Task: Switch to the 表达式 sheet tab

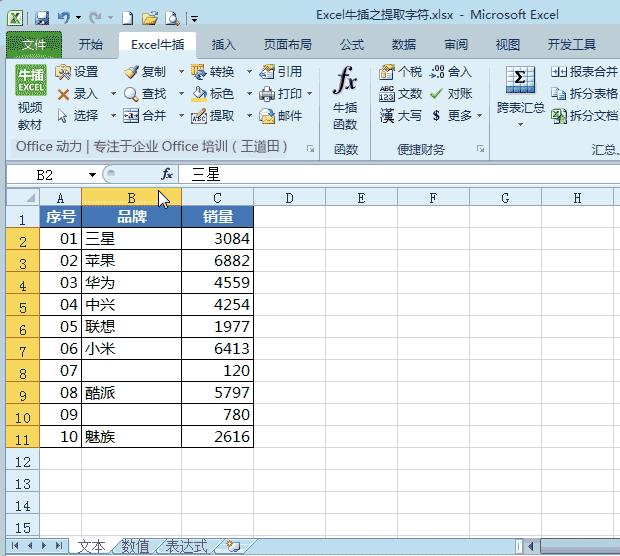Action: (186, 546)
